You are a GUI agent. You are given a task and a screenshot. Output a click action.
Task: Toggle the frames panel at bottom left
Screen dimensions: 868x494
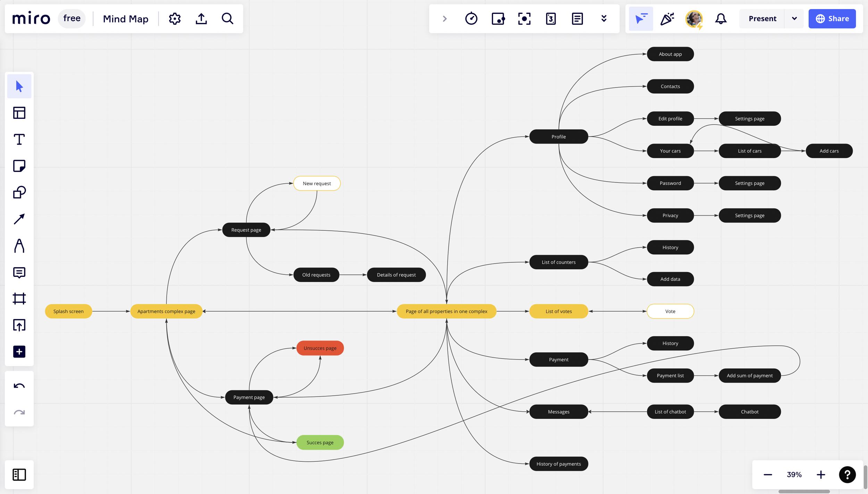[19, 475]
